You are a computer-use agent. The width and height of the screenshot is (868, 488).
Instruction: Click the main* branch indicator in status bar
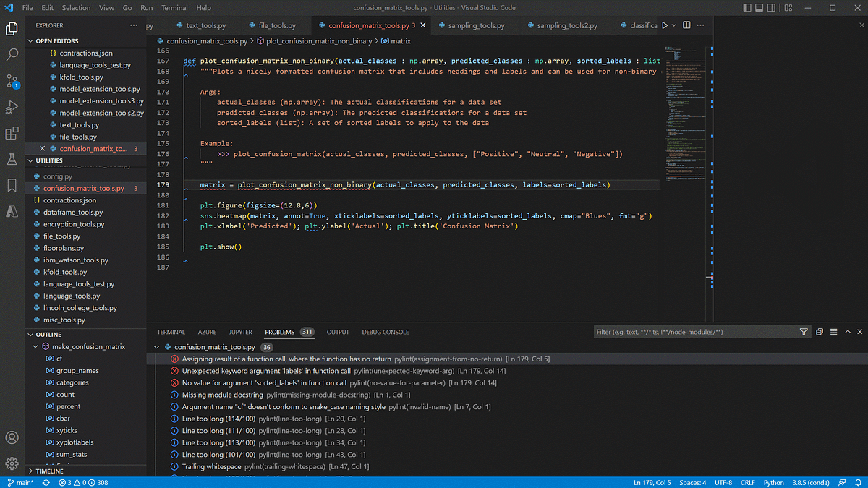(x=22, y=482)
